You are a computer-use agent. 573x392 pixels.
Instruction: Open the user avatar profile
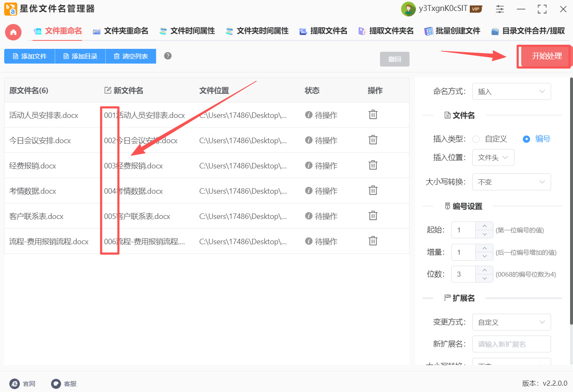pos(408,9)
